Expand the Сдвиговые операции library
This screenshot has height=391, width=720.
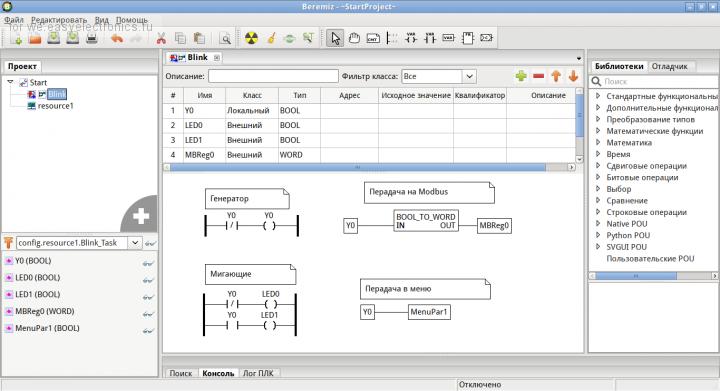tap(598, 165)
